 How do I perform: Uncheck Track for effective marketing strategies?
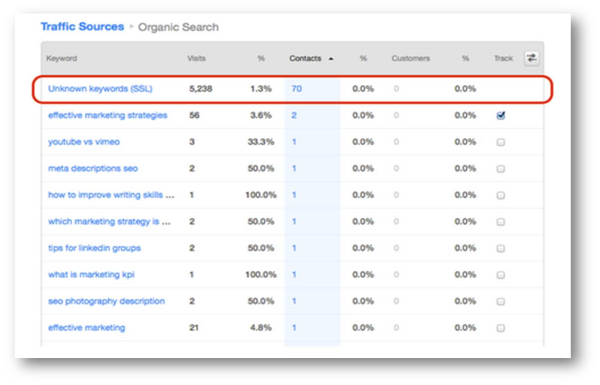point(501,115)
